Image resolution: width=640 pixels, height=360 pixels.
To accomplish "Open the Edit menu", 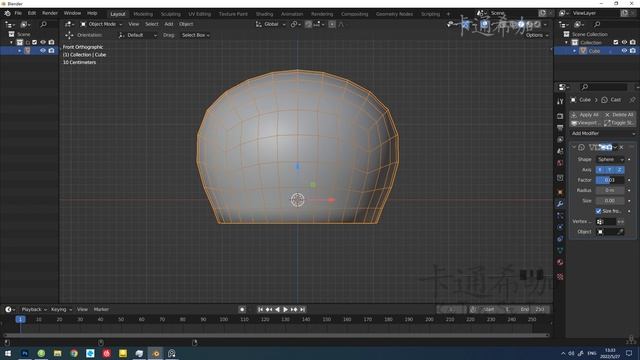I will tap(32, 13).
